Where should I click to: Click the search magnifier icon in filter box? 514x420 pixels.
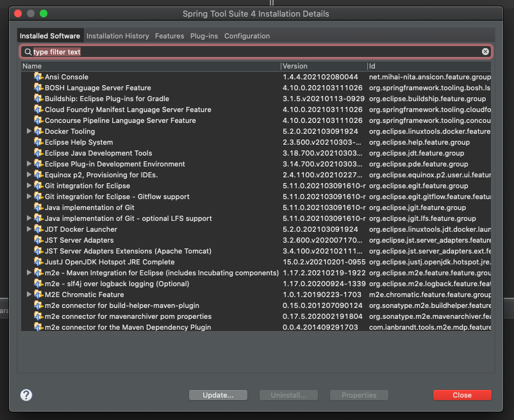[x=28, y=52]
